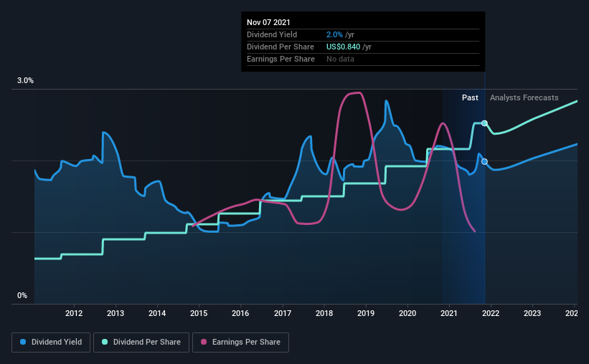Click the 2022 x-axis label
Screen dimensions: 589x364
(x=491, y=313)
